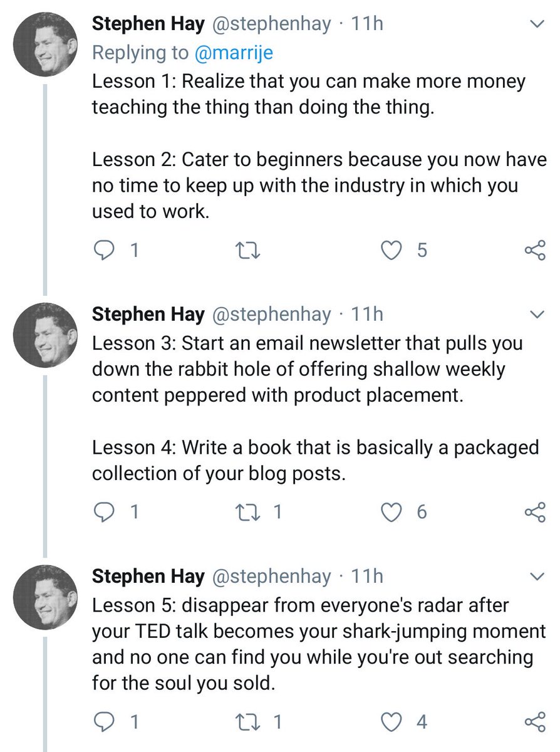
Task: Open Stephen Hay's name on first tweet
Action: 148,24
